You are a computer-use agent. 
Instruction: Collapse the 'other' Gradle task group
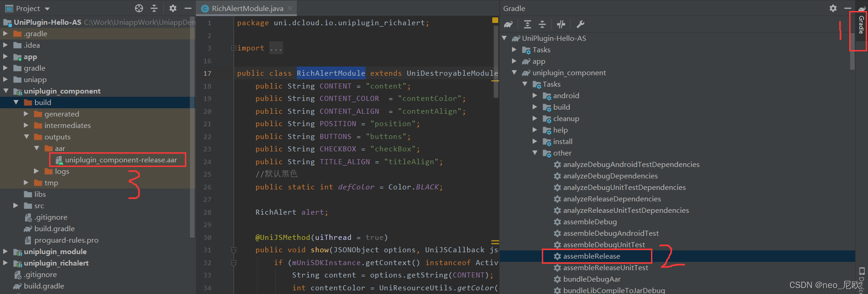[x=535, y=153]
